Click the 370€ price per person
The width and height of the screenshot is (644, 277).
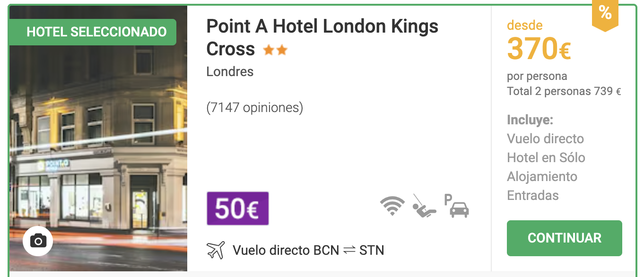[x=539, y=49]
